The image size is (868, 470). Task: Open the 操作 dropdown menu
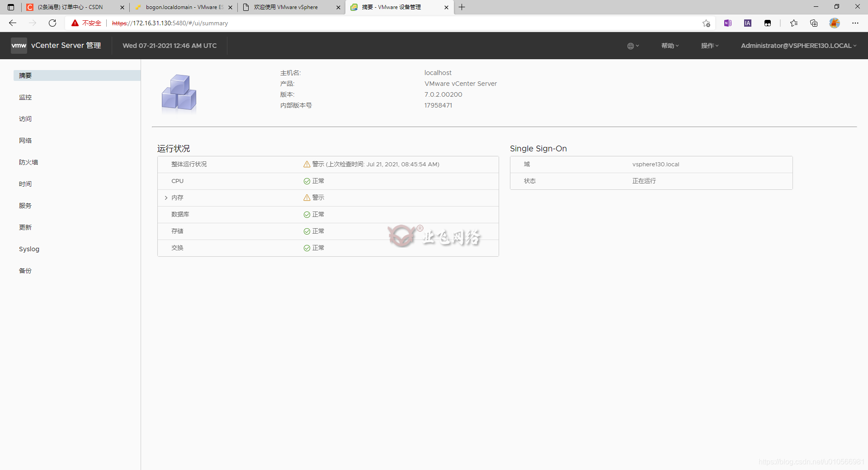pyautogui.click(x=710, y=46)
